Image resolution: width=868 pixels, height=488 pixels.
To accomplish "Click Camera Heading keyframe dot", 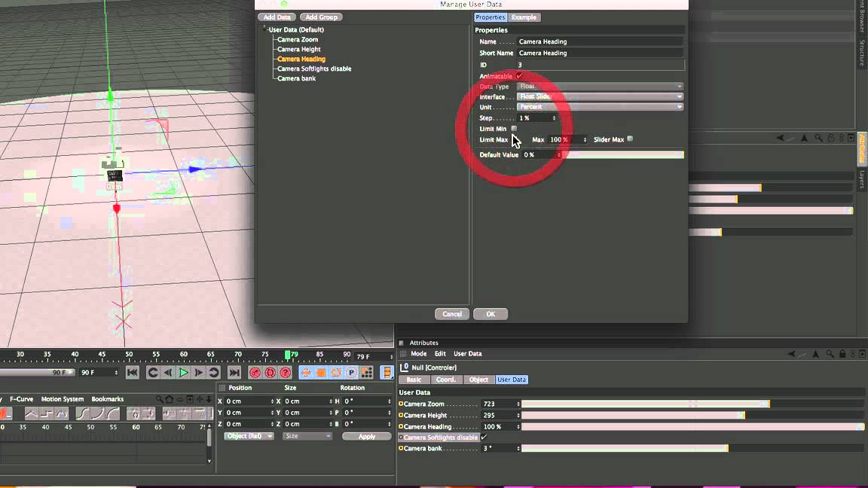I will coord(401,426).
